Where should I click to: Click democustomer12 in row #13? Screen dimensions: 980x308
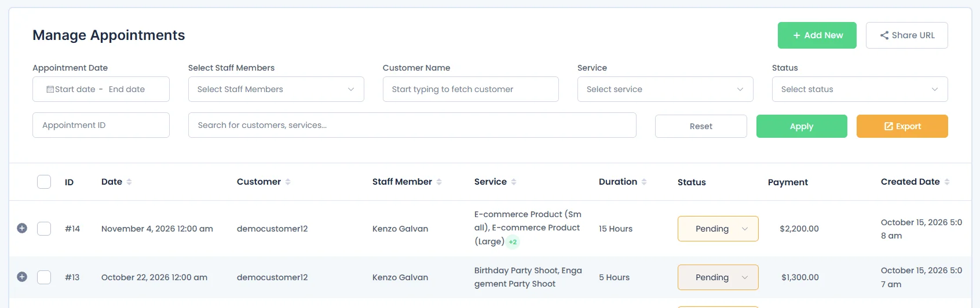click(272, 277)
